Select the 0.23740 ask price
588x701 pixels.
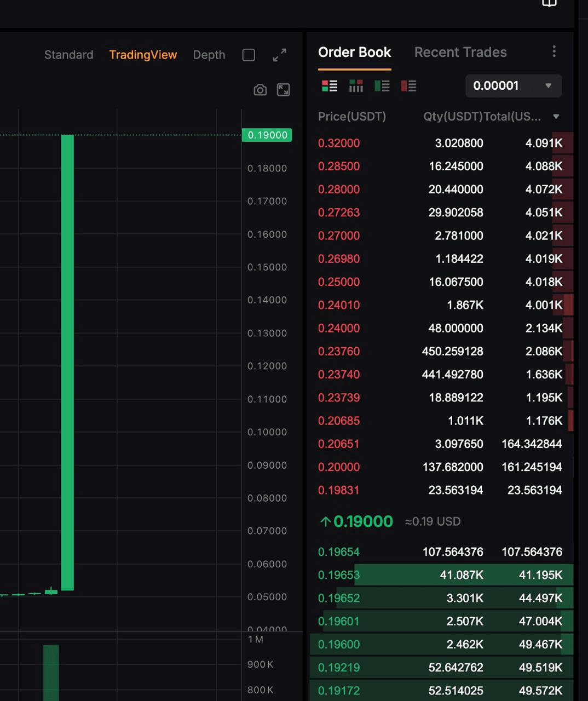pyautogui.click(x=339, y=375)
